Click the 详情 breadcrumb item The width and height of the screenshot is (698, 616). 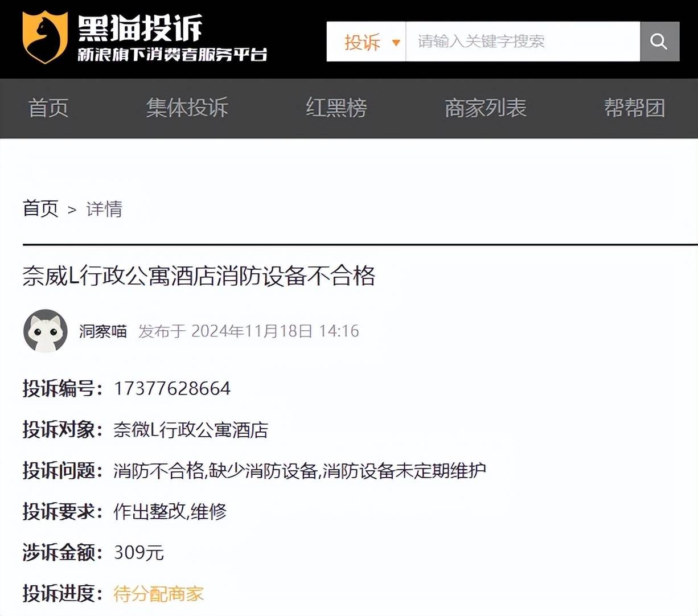click(x=104, y=209)
